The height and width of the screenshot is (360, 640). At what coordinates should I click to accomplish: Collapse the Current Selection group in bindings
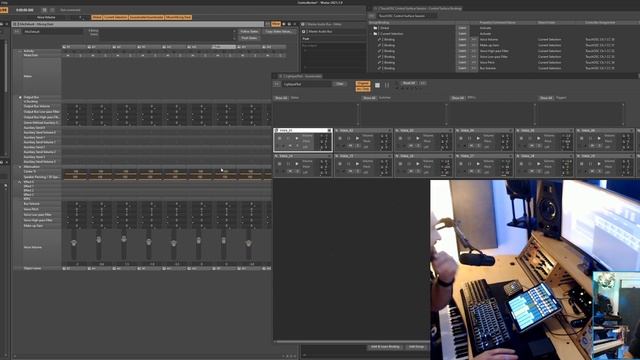371,34
